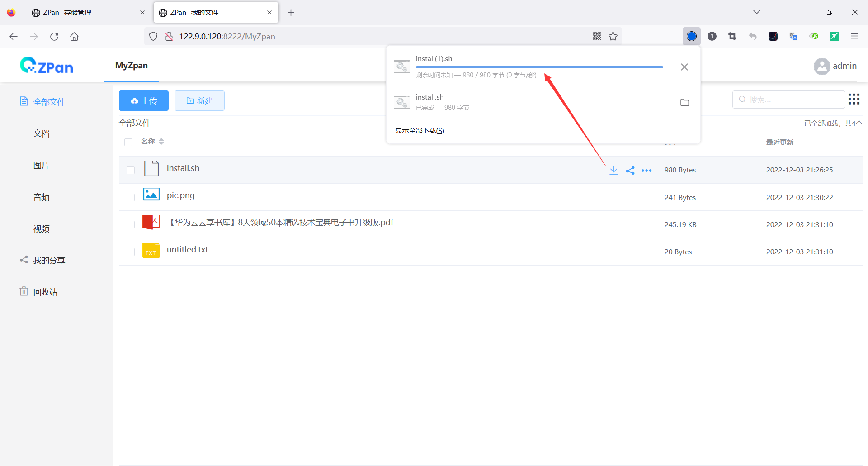This screenshot has height=466, width=868.
Task: Click the undo arrow extension icon
Action: [753, 36]
